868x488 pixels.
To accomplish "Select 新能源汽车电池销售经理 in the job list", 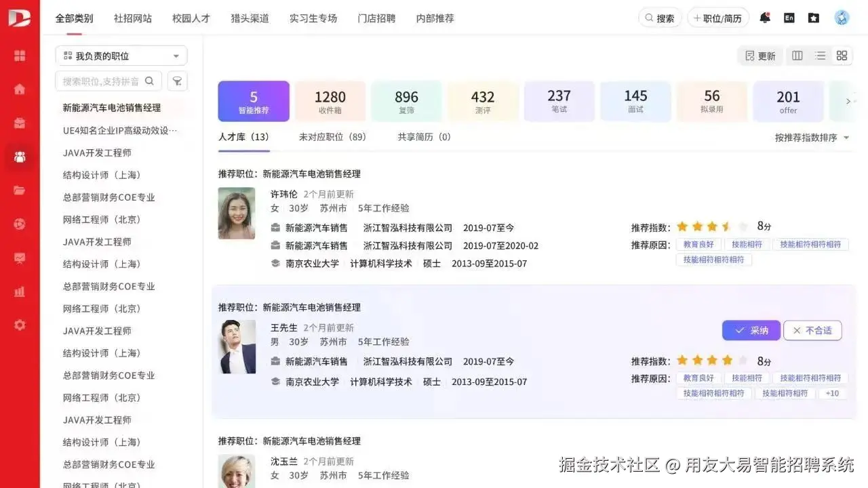I will 112,108.
